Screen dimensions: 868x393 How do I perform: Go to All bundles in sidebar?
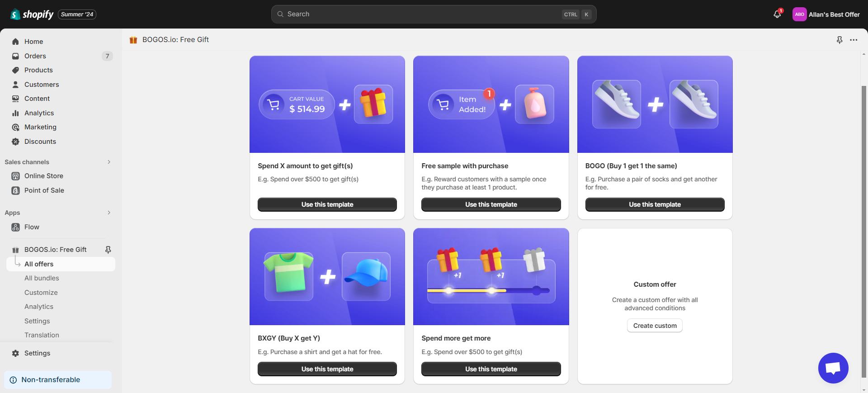[x=42, y=278]
